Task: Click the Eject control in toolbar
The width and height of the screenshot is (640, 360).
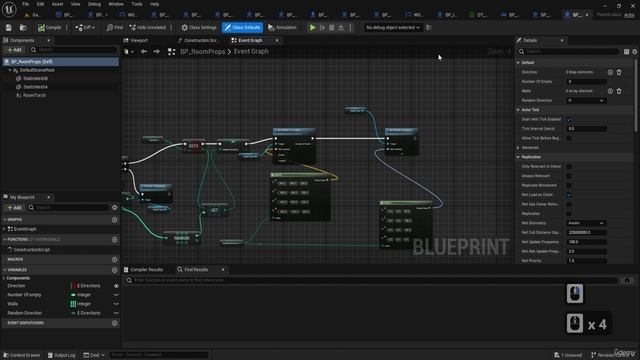Action: click(x=341, y=27)
